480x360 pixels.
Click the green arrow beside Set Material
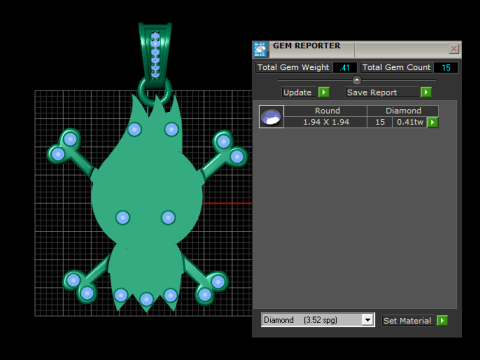(x=442, y=321)
